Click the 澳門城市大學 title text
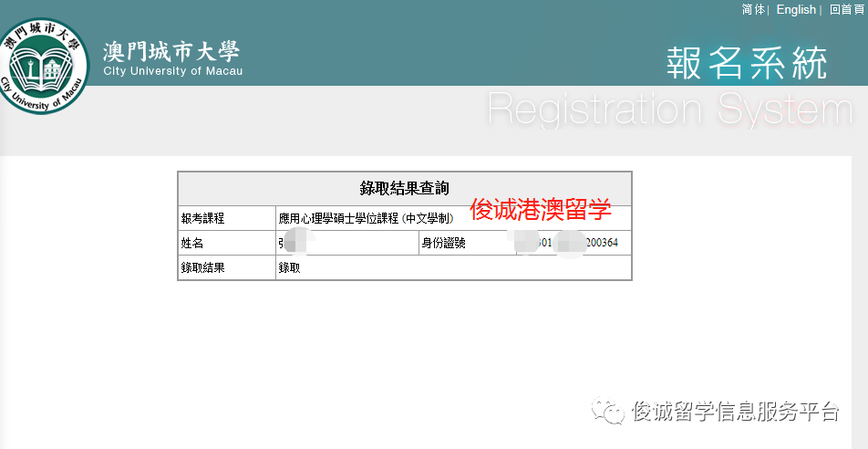 click(x=171, y=52)
